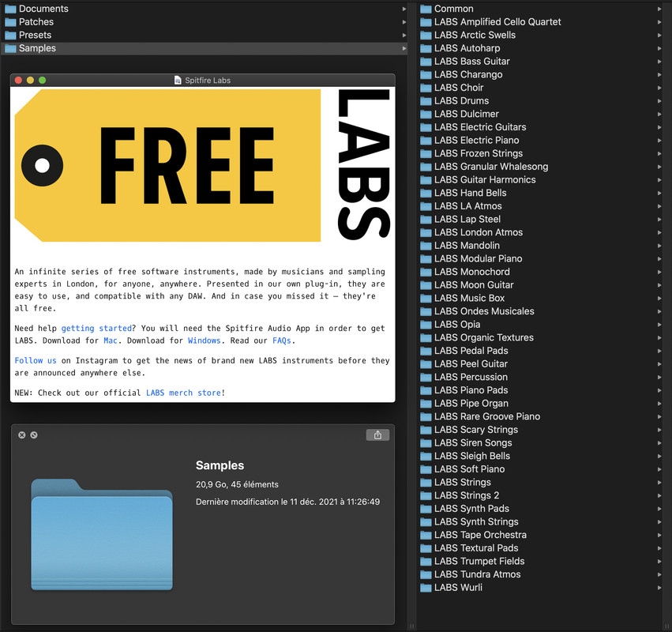Click the LABS Autoharp folder icon
Image resolution: width=672 pixels, height=632 pixels.
426,48
